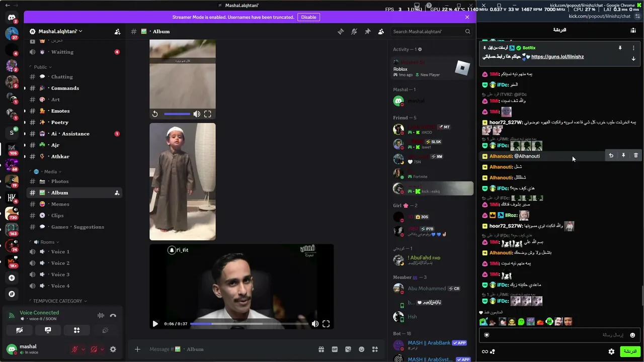644x362 pixels.
Task: Toggle notification settings bell in channel header
Action: click(354, 31)
